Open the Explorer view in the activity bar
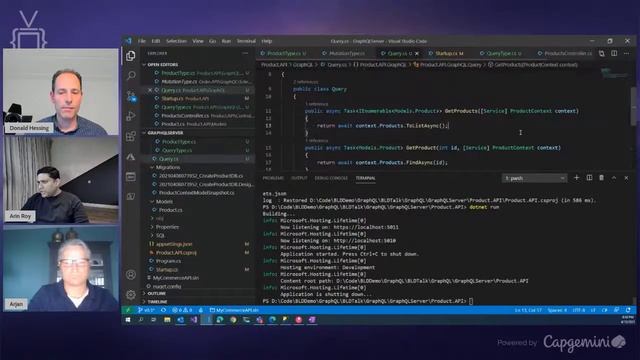Screen dimensions: 640x360 click(x=131, y=56)
